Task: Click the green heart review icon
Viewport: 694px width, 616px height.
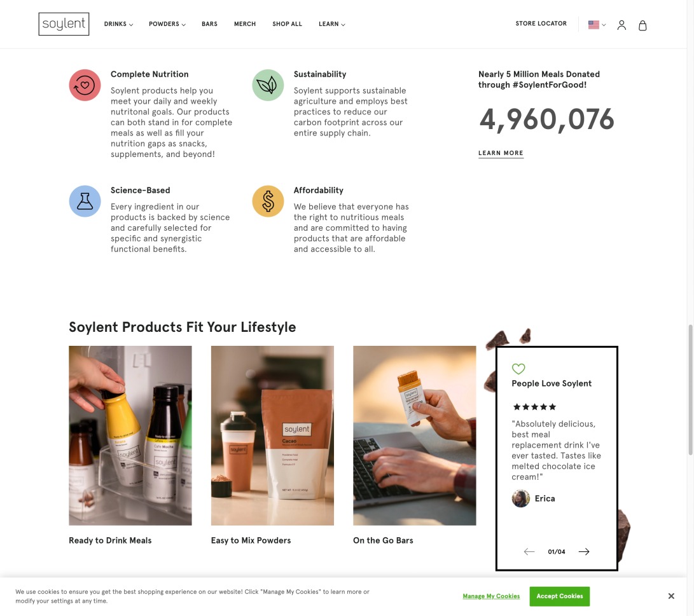Action: [x=518, y=368]
